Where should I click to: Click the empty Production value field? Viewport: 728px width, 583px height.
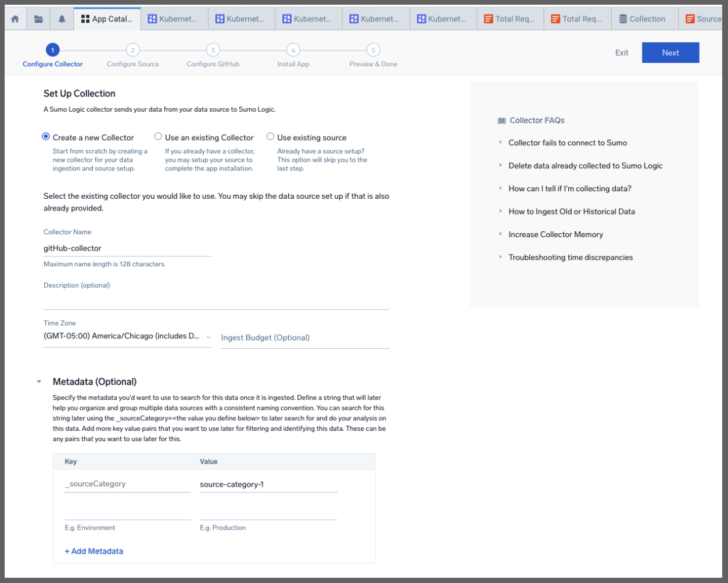coord(268,513)
